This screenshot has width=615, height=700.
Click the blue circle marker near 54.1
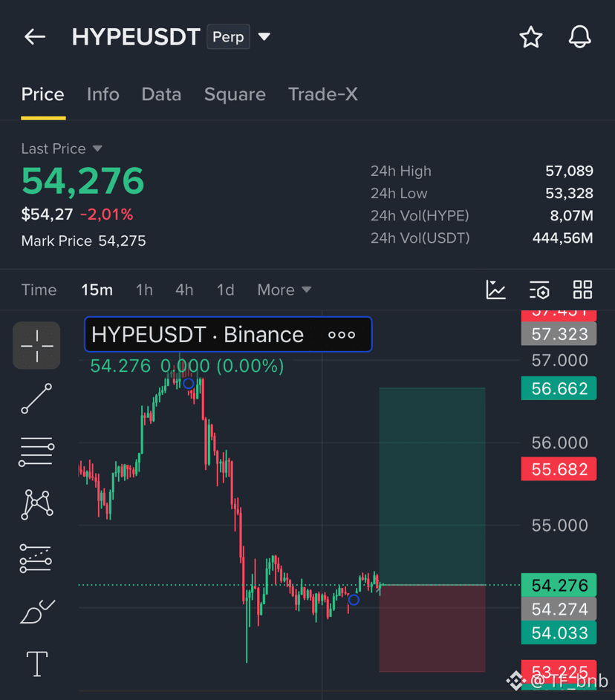(354, 600)
